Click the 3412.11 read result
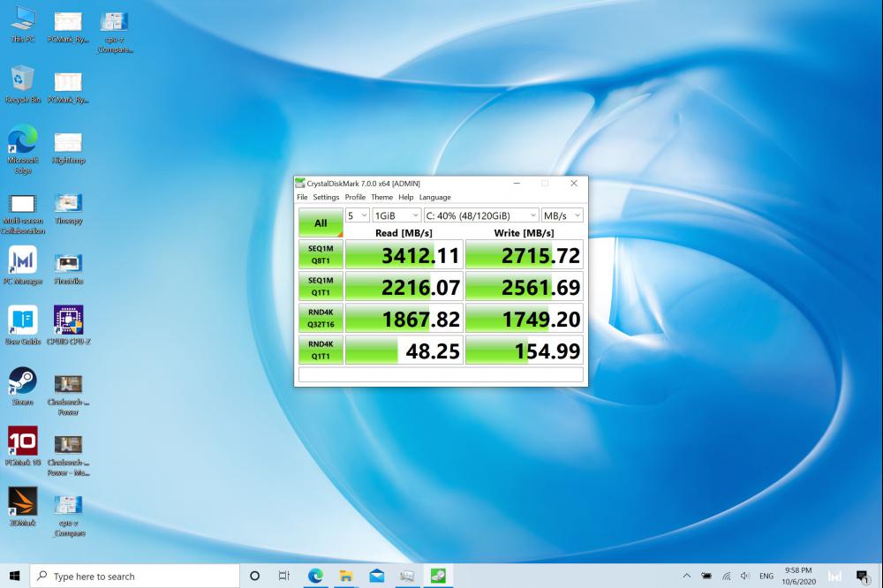The image size is (883, 588). (x=404, y=254)
